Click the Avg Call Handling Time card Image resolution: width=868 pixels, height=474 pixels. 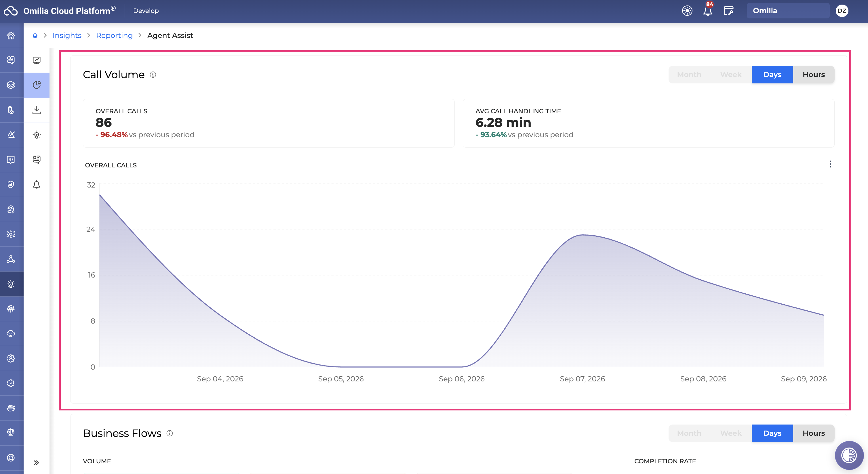[x=648, y=123]
